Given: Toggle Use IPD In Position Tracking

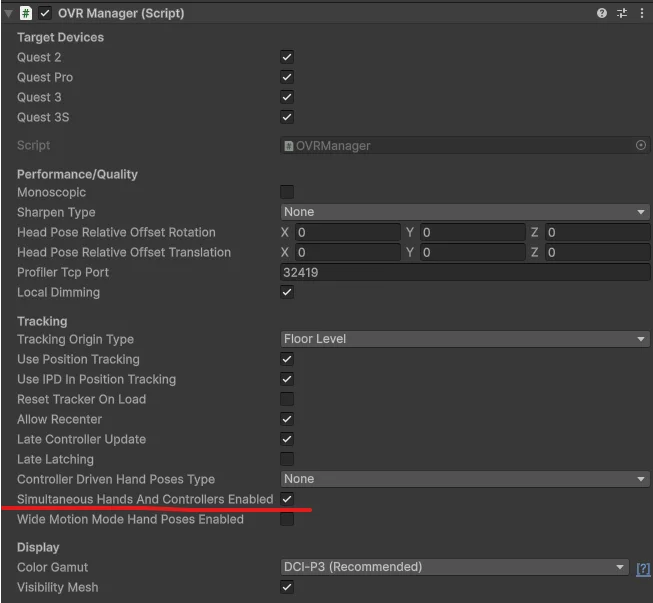Looking at the screenshot, I should [x=287, y=379].
